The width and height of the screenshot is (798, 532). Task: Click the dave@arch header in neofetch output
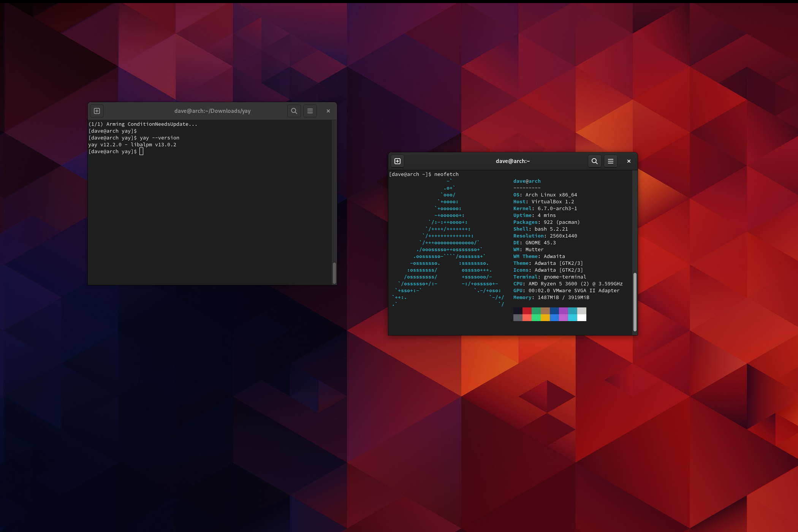(x=527, y=181)
